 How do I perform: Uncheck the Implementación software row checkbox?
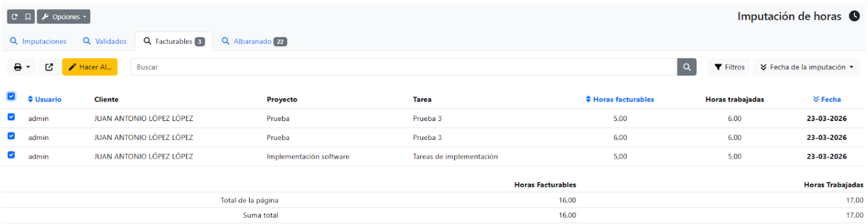(11, 155)
